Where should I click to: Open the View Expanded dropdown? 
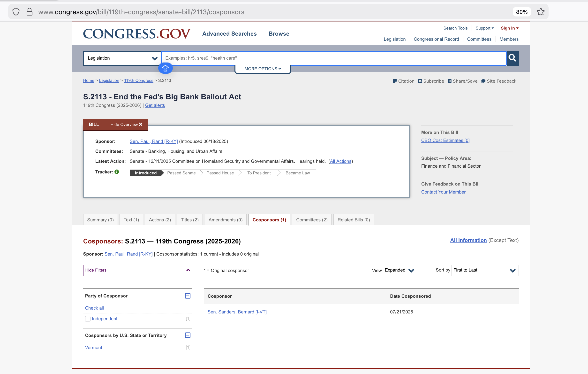pos(400,270)
